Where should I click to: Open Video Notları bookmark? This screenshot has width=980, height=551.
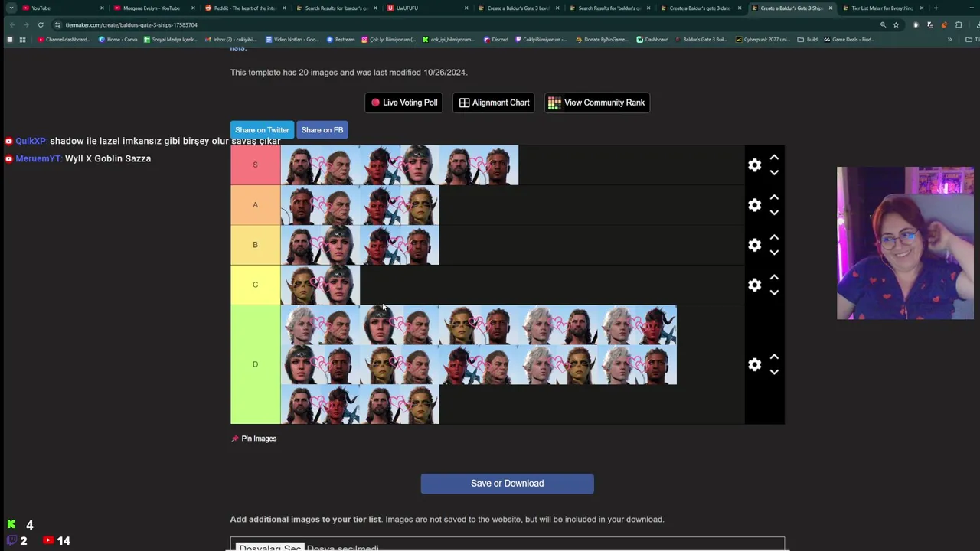click(292, 39)
